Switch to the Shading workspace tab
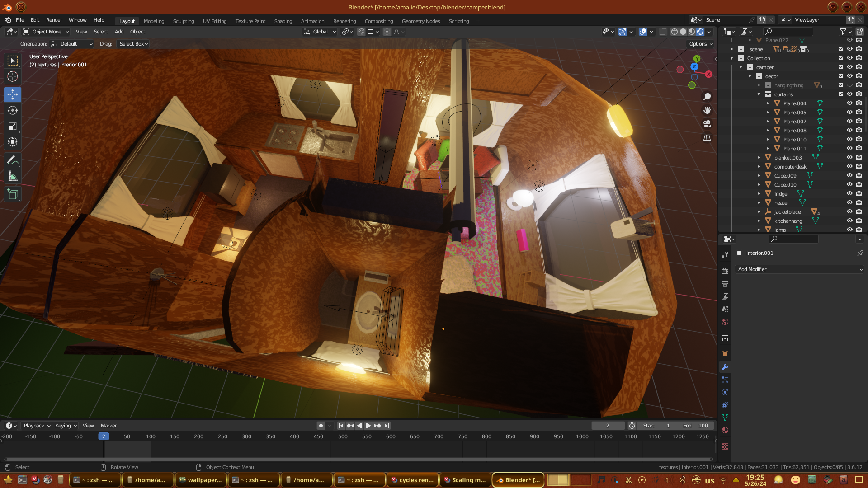868x488 pixels. (x=283, y=21)
